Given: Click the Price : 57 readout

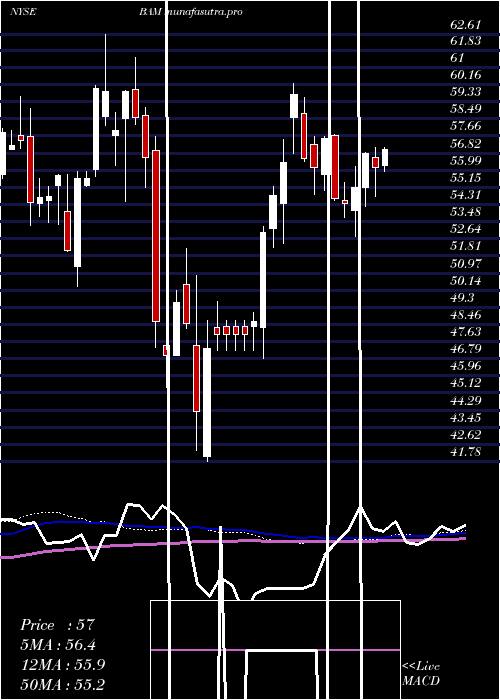Looking at the screenshot, I should [58, 625].
